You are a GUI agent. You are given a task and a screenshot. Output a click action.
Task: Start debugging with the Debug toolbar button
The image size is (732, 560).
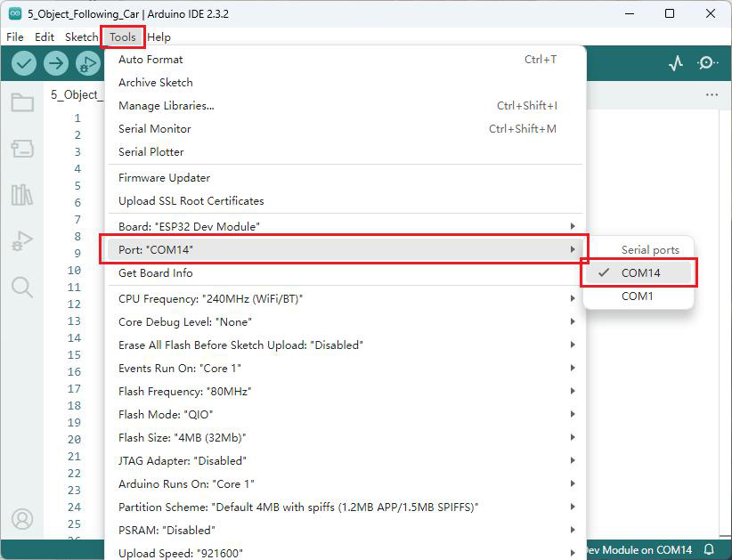(88, 63)
